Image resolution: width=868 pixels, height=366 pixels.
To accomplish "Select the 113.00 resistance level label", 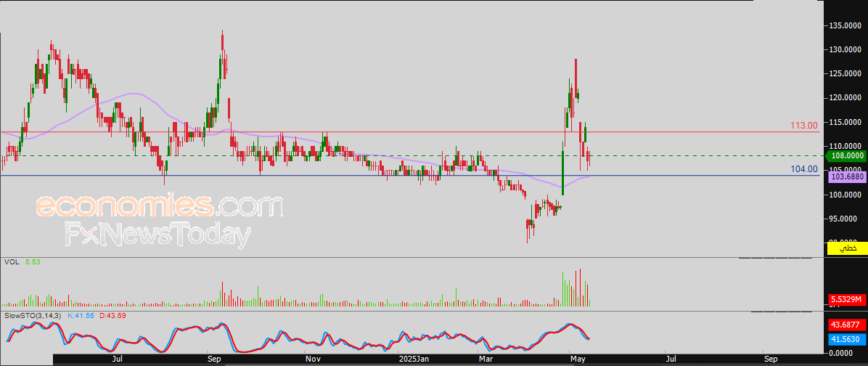I will [803, 126].
